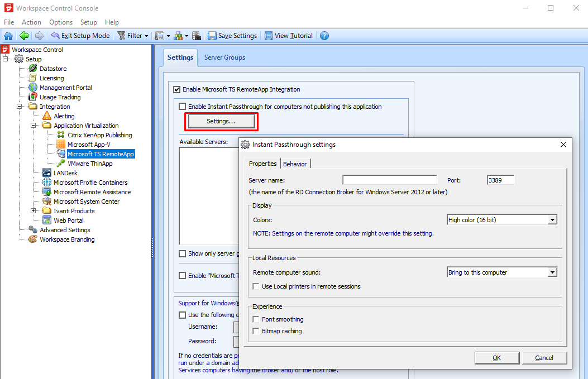The image size is (588, 379).
Task: Switch to the Behavior tab
Action: [x=295, y=164]
